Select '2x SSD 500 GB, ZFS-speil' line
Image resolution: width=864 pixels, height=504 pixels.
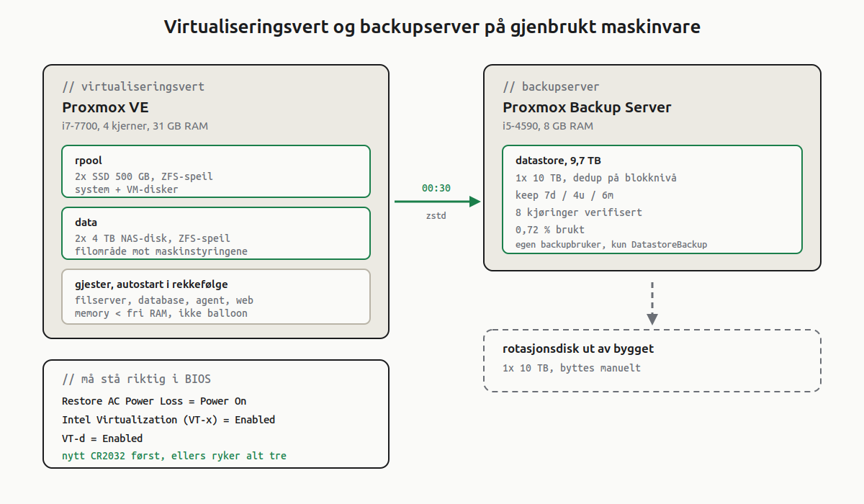point(144,176)
